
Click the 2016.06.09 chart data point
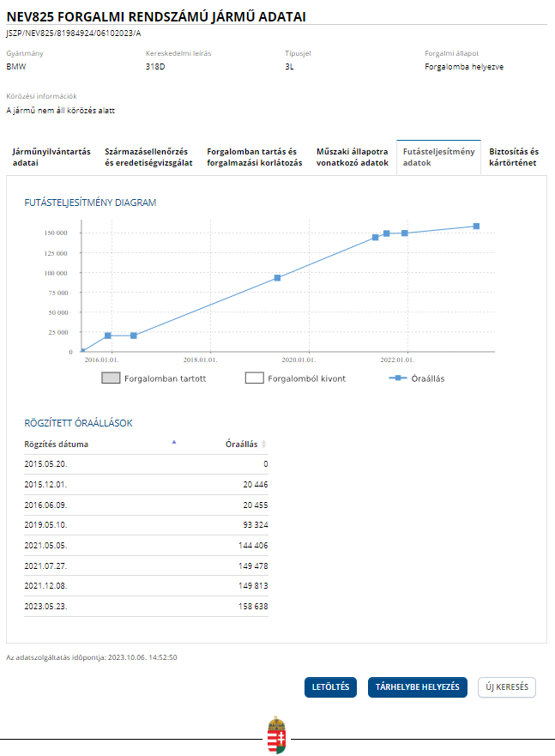(134, 336)
